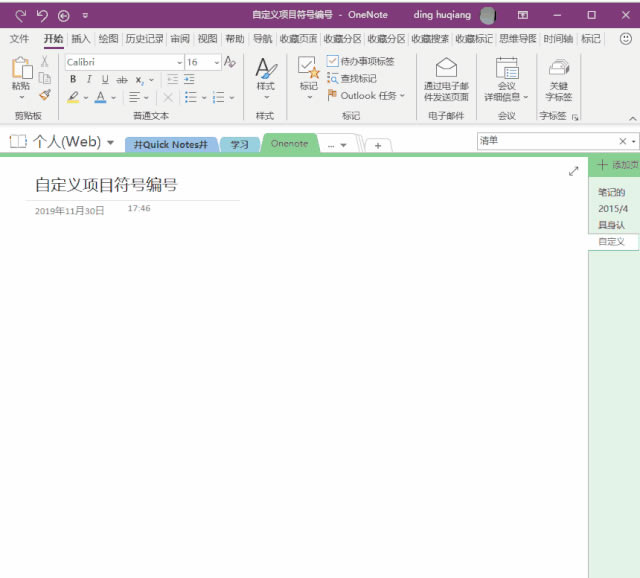Click the undo arrow in title bar
The image size is (640, 578).
click(x=42, y=16)
